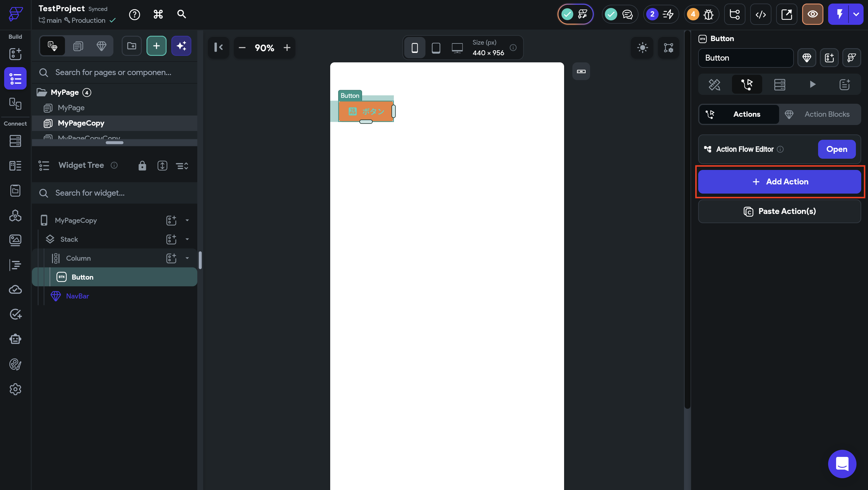Collapse the MyPage folder
The width and height of the screenshot is (868, 490).
pos(42,92)
